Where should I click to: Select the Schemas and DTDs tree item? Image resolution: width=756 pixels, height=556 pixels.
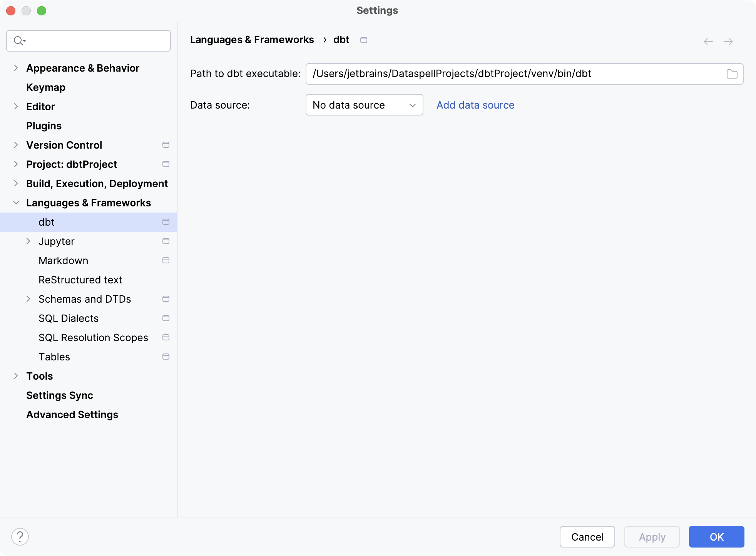pyautogui.click(x=84, y=299)
